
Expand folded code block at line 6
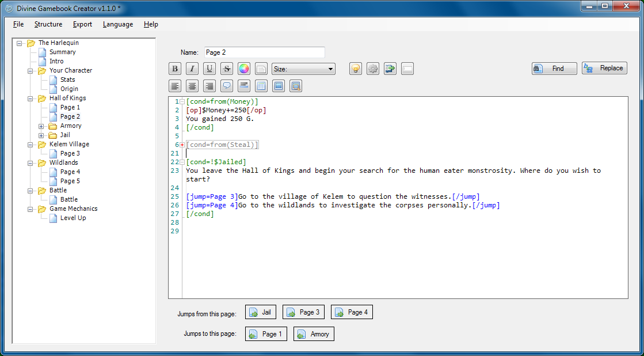[x=182, y=145]
